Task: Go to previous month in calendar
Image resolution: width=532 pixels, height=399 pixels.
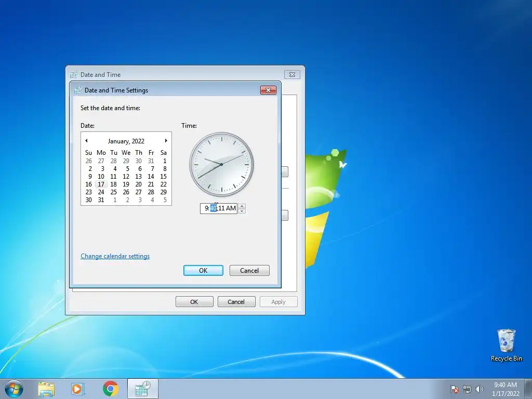Action: (87, 140)
